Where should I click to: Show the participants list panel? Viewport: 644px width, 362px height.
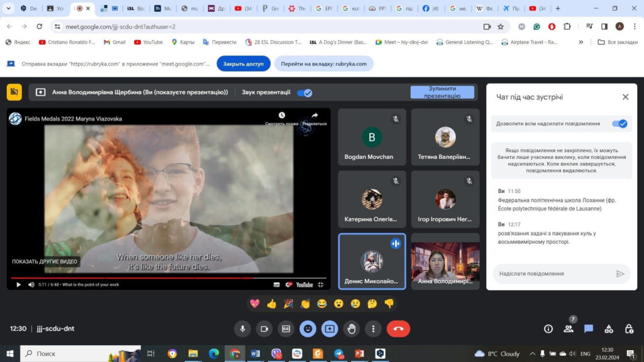point(569,329)
